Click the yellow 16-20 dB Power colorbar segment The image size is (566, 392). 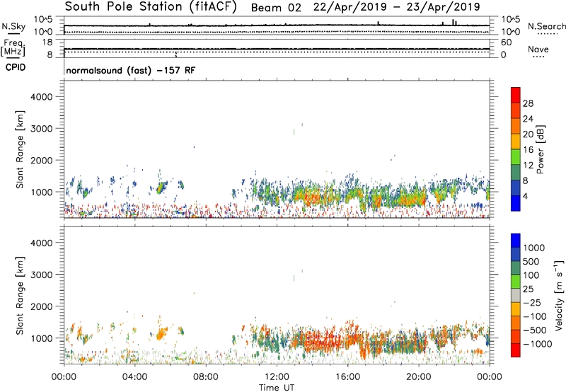(x=516, y=142)
